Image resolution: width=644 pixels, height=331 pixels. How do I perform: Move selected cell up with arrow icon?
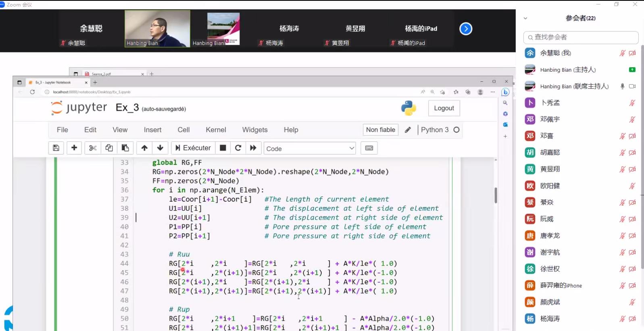144,148
